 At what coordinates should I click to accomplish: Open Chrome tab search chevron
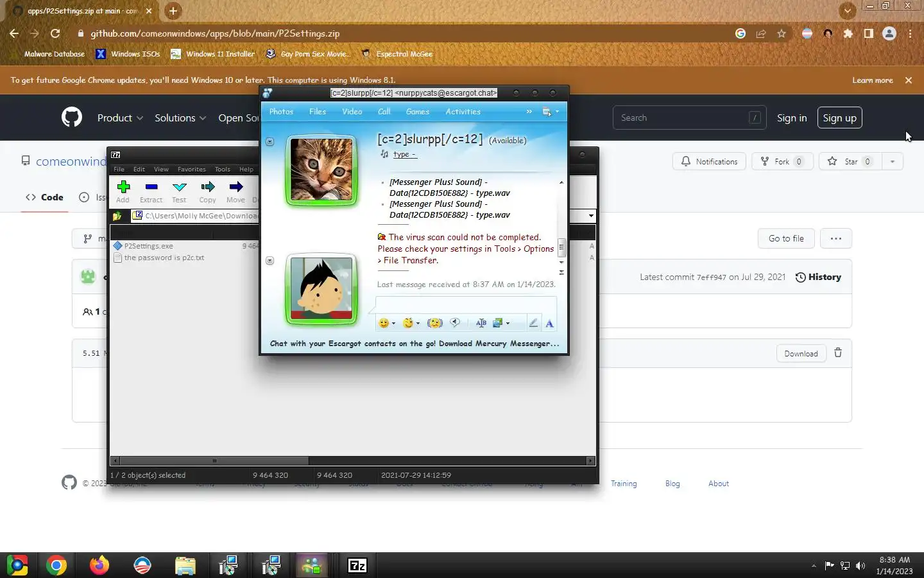coord(848,11)
